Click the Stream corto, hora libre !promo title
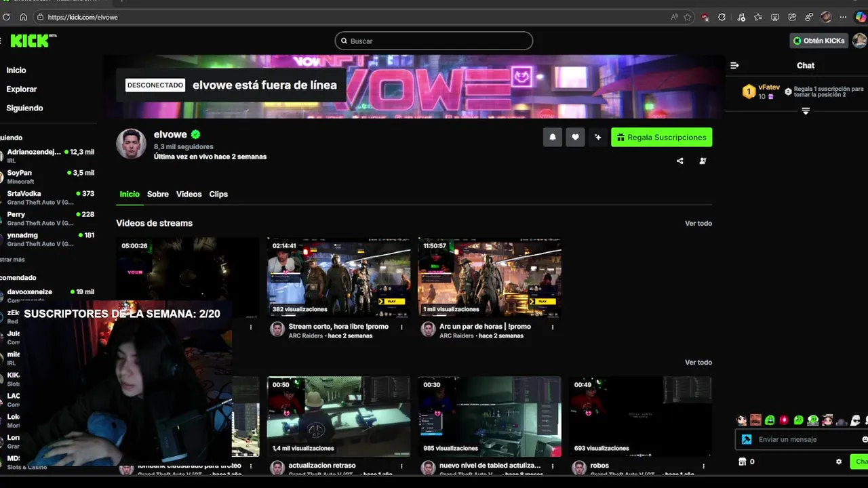The image size is (868, 488). pyautogui.click(x=338, y=327)
